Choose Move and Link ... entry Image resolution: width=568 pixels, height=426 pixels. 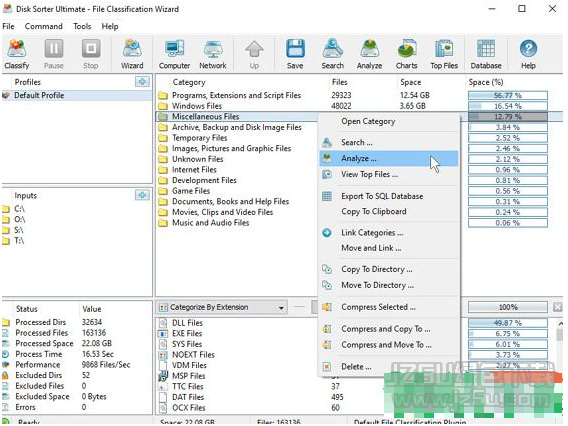pyautogui.click(x=388, y=248)
